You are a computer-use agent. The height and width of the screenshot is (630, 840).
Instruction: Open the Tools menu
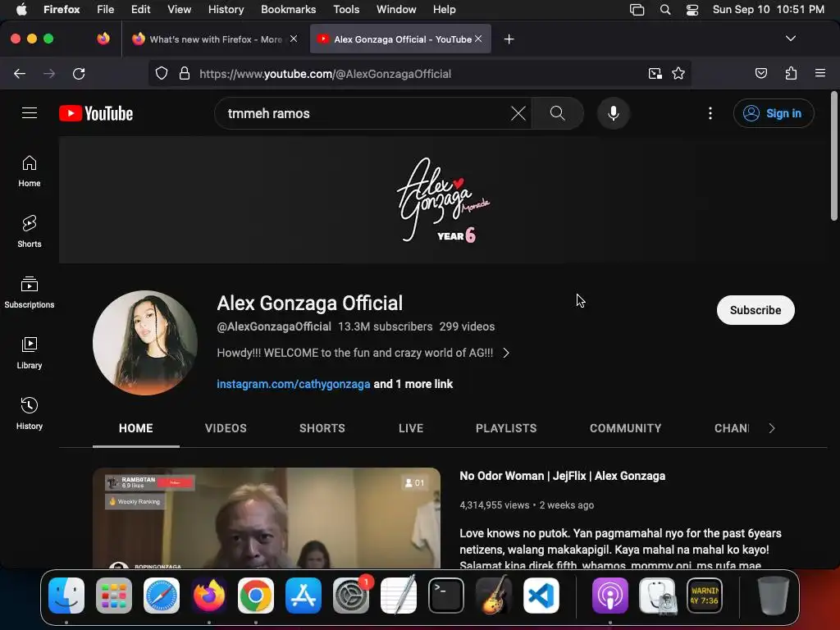[x=346, y=10]
